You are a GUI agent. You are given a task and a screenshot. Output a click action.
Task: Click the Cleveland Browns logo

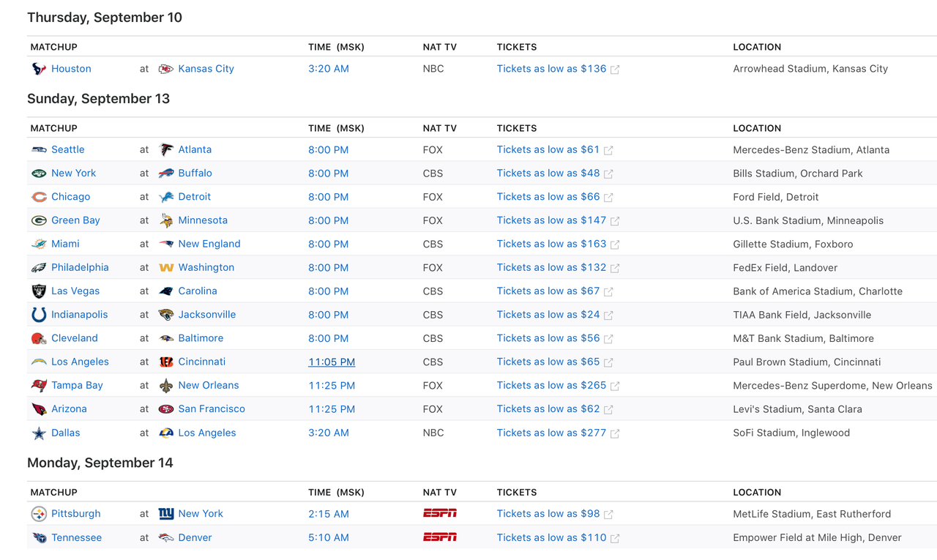pos(39,338)
